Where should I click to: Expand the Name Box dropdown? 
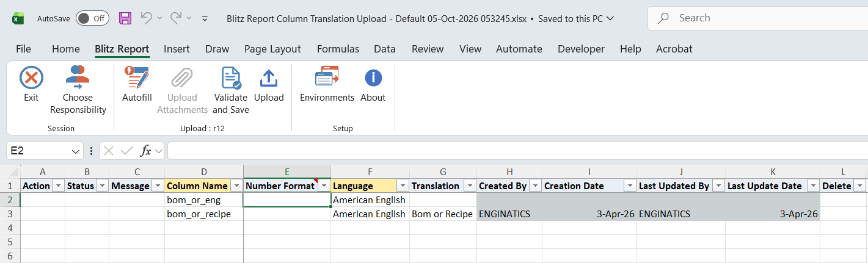coord(76,151)
